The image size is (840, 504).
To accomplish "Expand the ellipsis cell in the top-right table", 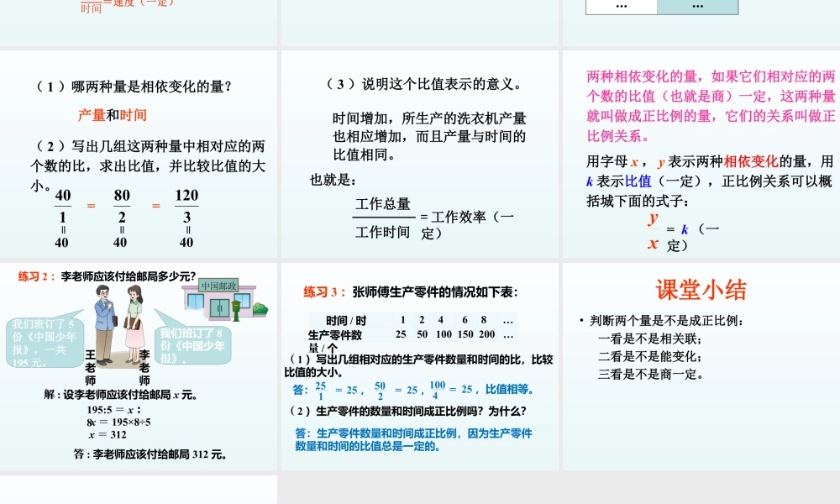I will point(699,7).
